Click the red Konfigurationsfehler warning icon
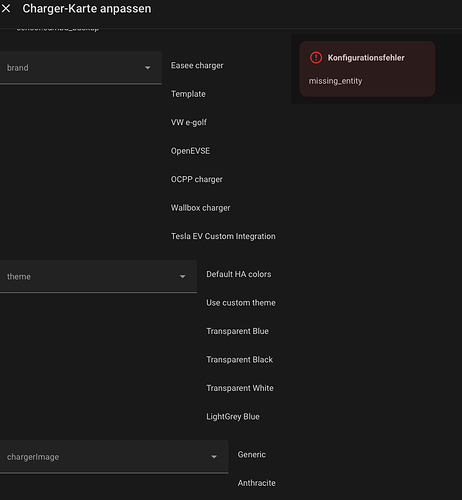The width and height of the screenshot is (462, 500). [x=316, y=57]
